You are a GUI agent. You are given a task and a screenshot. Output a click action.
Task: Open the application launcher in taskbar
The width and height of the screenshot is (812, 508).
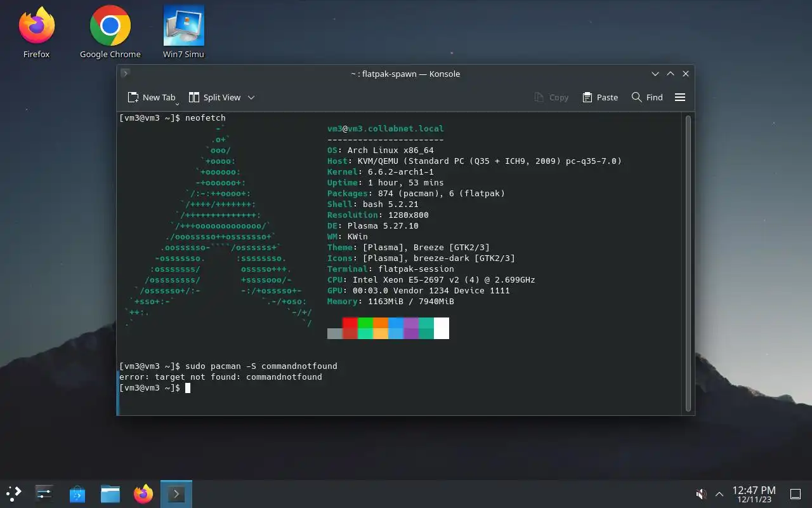[x=14, y=493]
